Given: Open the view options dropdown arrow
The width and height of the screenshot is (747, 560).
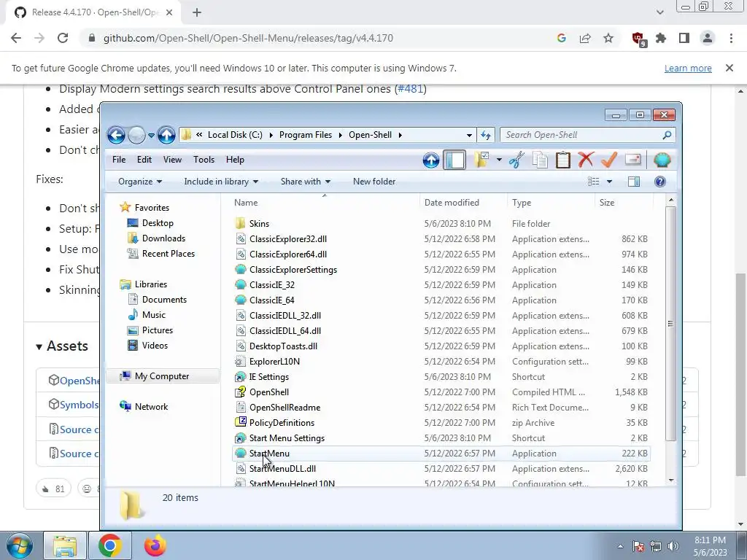Looking at the screenshot, I should point(609,182).
